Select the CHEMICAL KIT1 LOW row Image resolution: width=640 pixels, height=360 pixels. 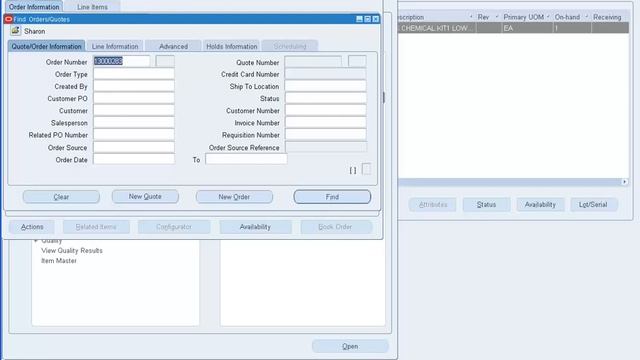click(514, 28)
